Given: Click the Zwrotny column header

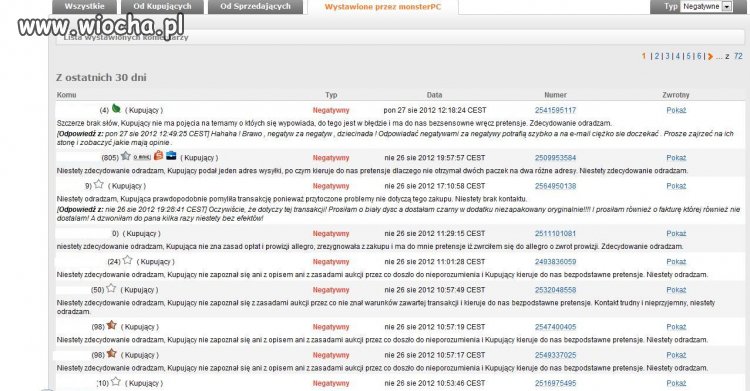Looking at the screenshot, I should point(676,95).
